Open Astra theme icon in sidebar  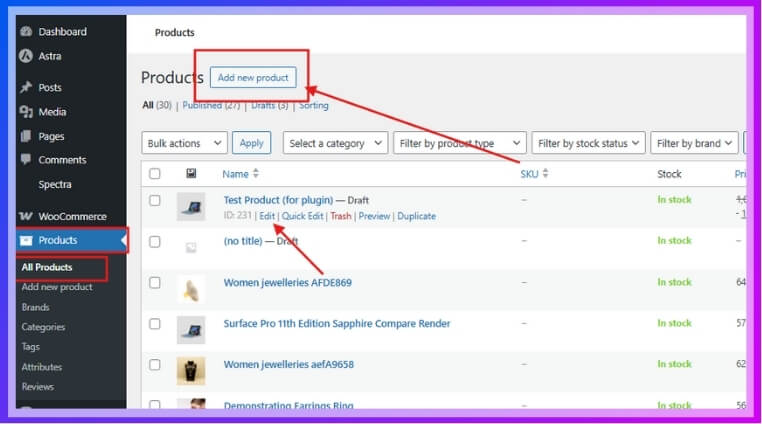click(x=26, y=56)
